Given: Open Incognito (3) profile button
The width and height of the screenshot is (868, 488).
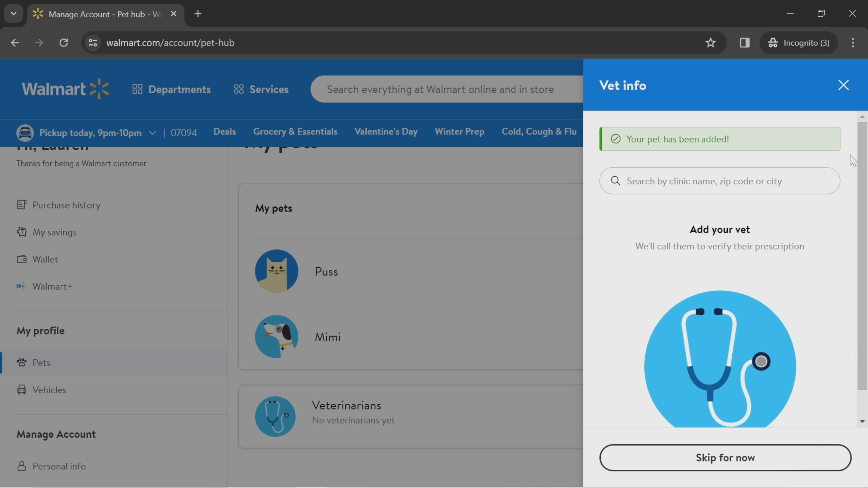Looking at the screenshot, I should tap(799, 43).
